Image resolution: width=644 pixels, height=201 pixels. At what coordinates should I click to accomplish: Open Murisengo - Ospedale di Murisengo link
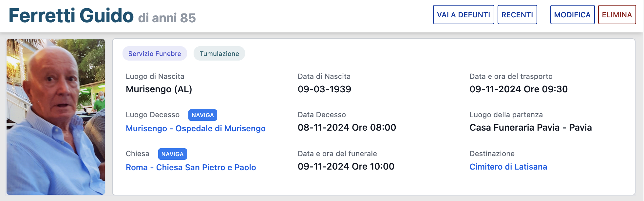click(x=196, y=129)
